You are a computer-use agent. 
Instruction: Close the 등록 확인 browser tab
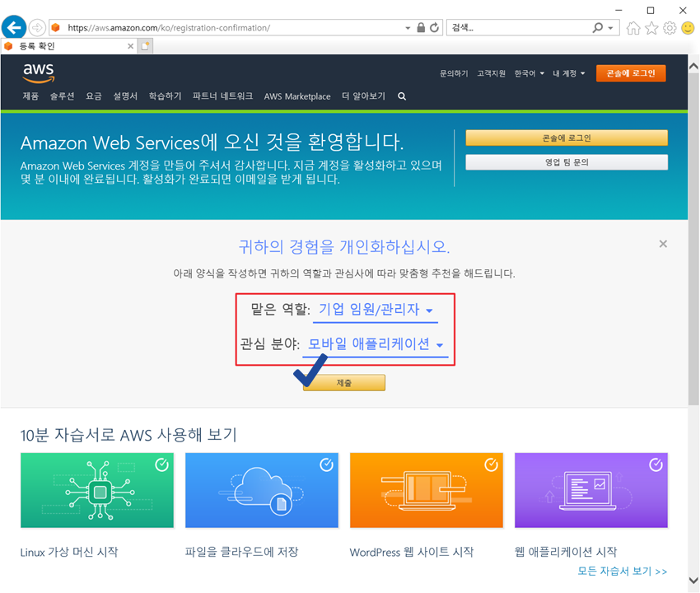point(130,46)
